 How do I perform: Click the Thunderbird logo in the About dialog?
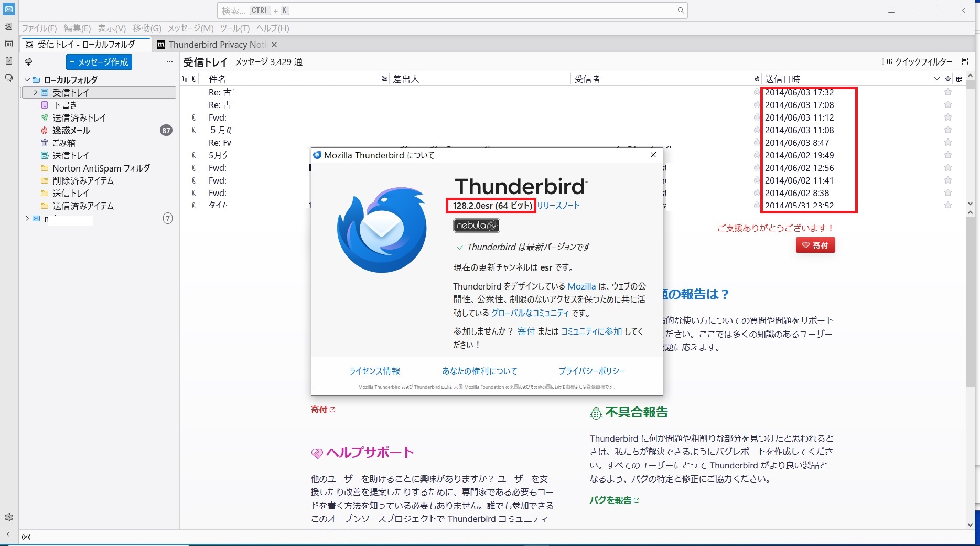(x=382, y=230)
